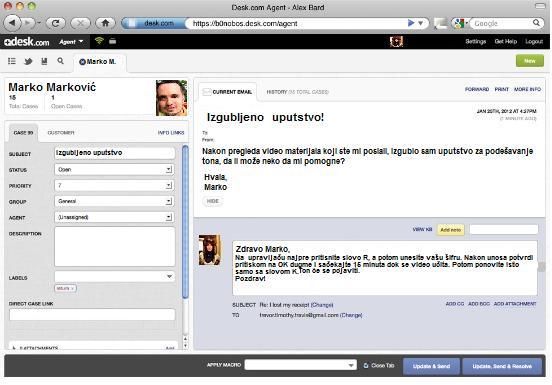
Task: Remove the label tag under Labels
Action: 73,289
